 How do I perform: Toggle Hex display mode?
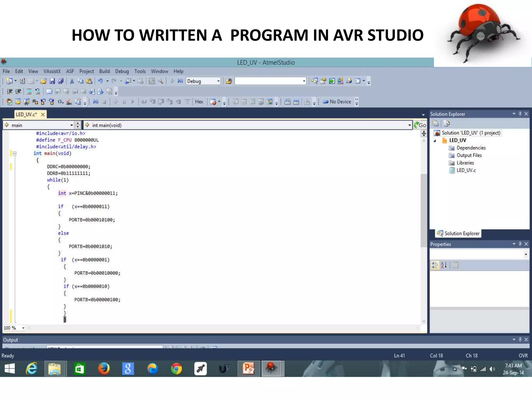(199, 102)
